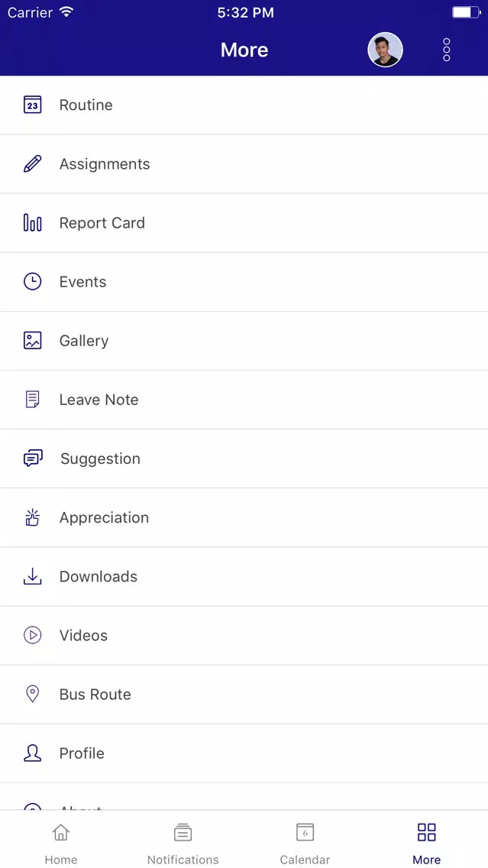Viewport: 488px width, 868px height.
Task: Tap the Downloads arrow icon
Action: pyautogui.click(x=32, y=576)
